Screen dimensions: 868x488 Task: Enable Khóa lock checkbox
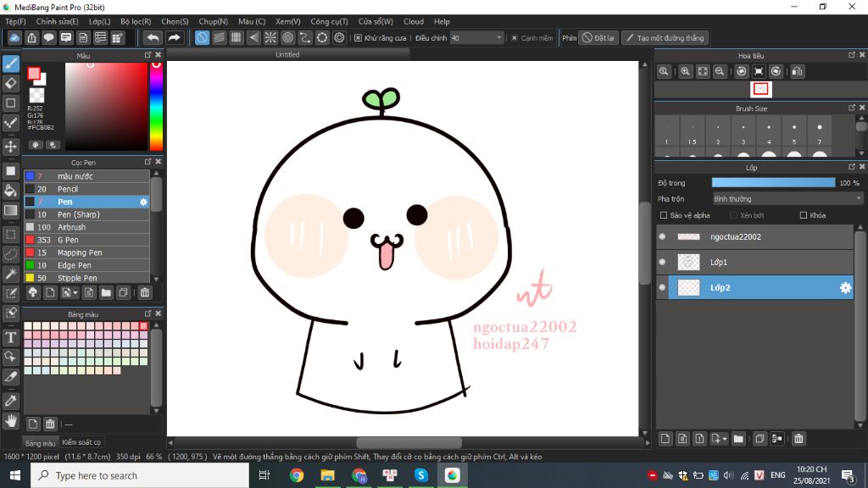point(804,215)
